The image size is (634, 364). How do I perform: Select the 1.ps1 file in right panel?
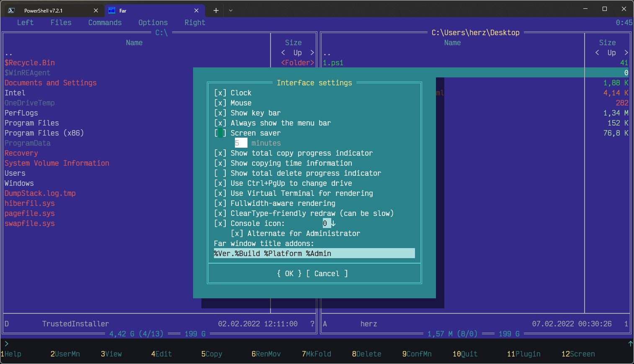333,63
